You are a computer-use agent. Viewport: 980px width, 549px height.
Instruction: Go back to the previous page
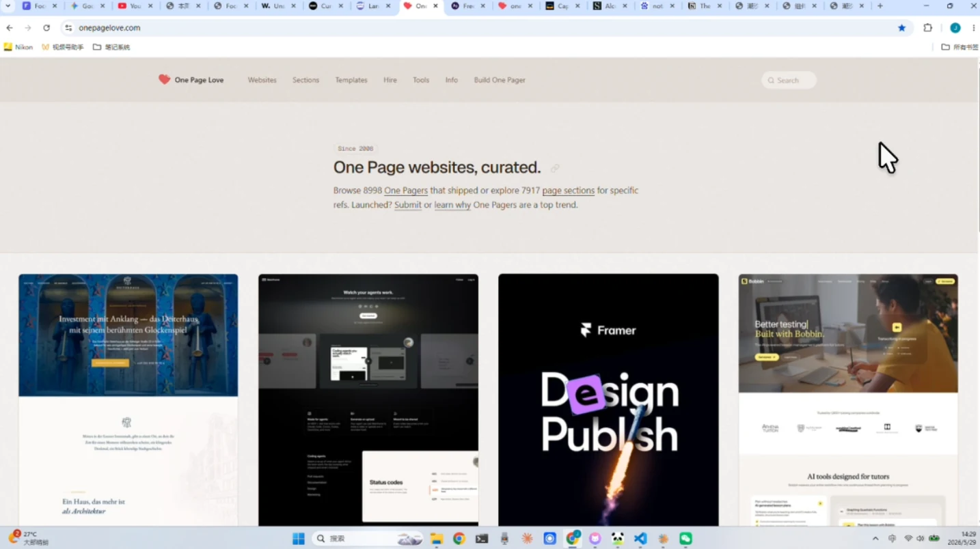10,28
